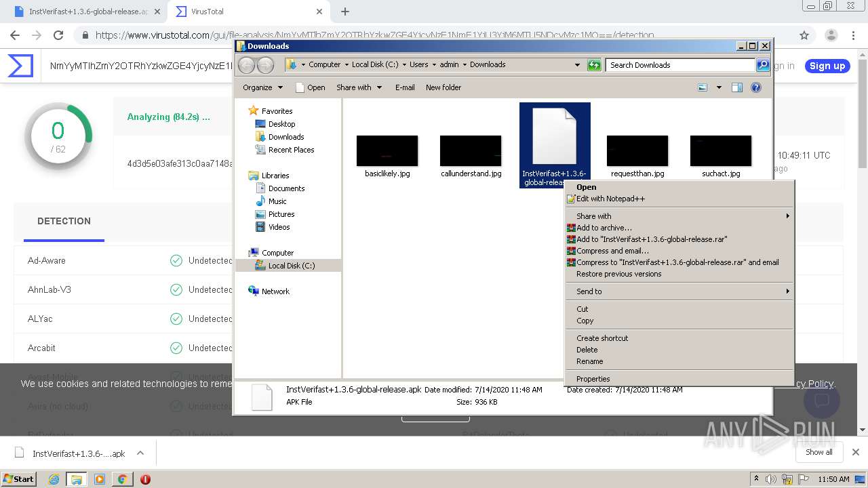The height and width of the screenshot is (488, 868).
Task: Click the change view icon in Explorer toolbar
Action: [x=703, y=87]
